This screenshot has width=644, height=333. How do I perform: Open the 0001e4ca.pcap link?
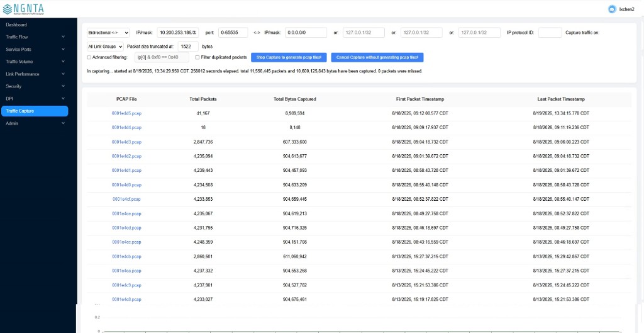(126, 271)
